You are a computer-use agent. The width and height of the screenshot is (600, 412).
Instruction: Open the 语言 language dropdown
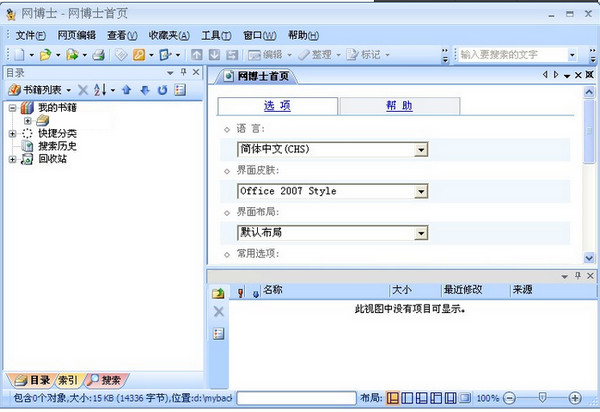421,150
